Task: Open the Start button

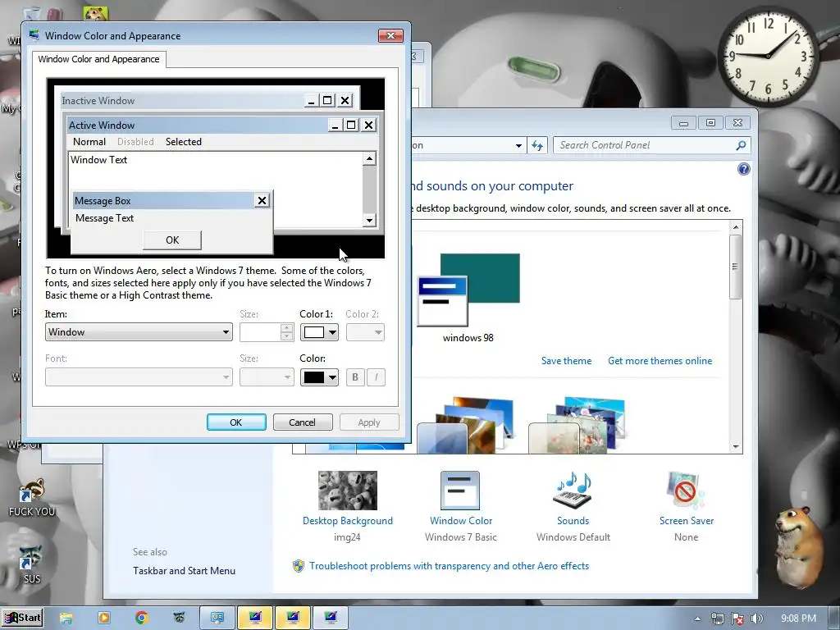Action: point(21,618)
